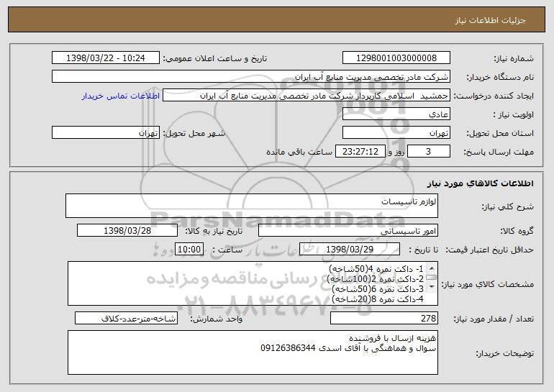Click the label واحد شمارش
554x392 pixels.
point(217,319)
